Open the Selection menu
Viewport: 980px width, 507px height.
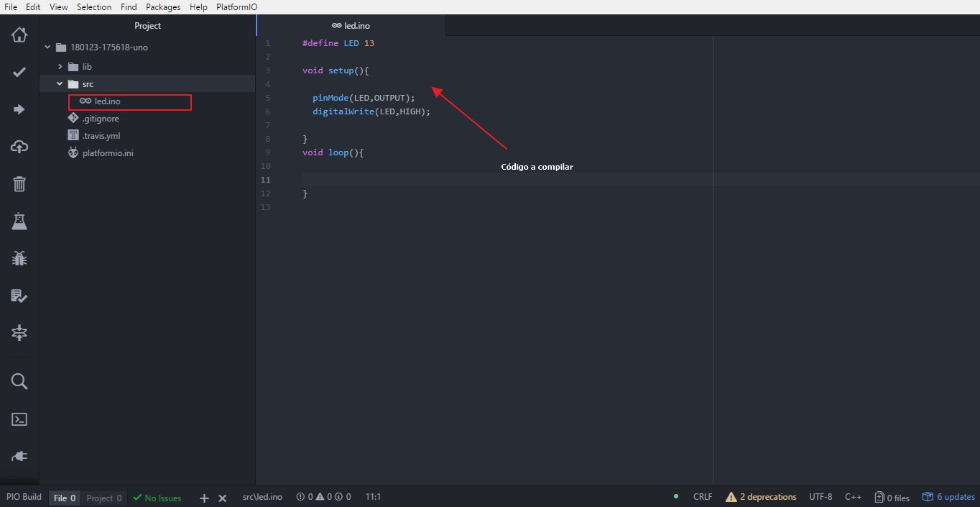tap(94, 6)
